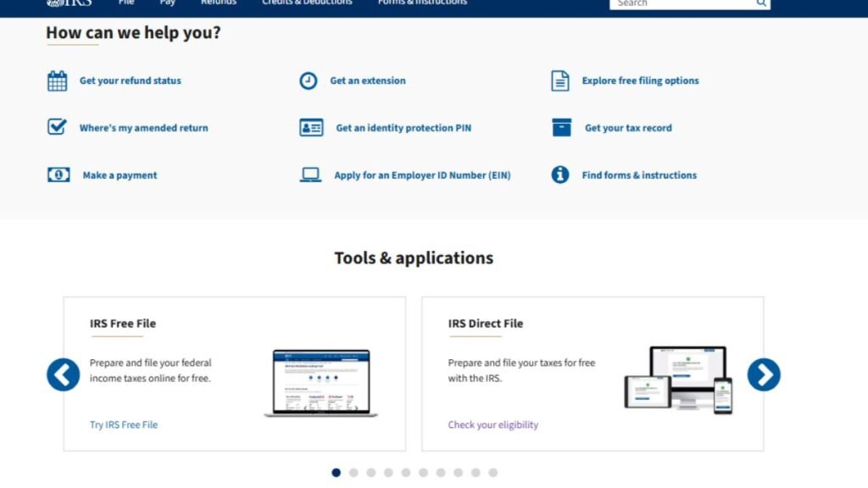This screenshot has width=868, height=488.
Task: Select the first (active) carousel dot
Action: point(336,473)
